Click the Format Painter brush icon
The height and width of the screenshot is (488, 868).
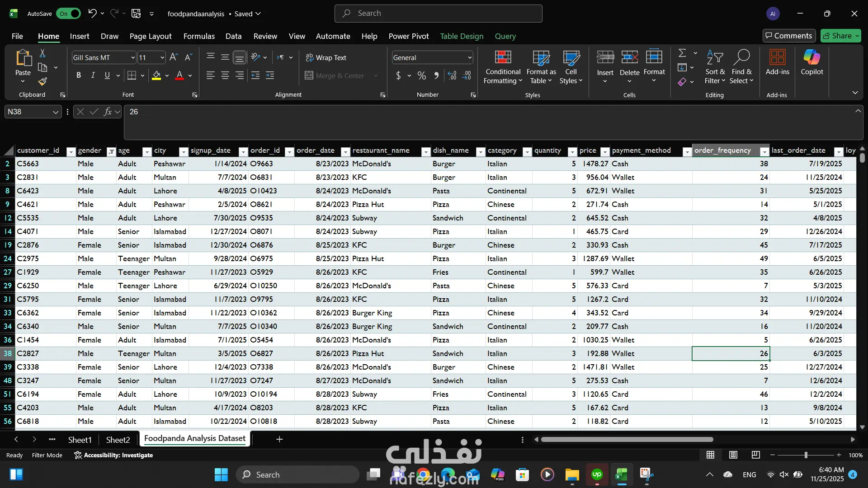click(42, 82)
